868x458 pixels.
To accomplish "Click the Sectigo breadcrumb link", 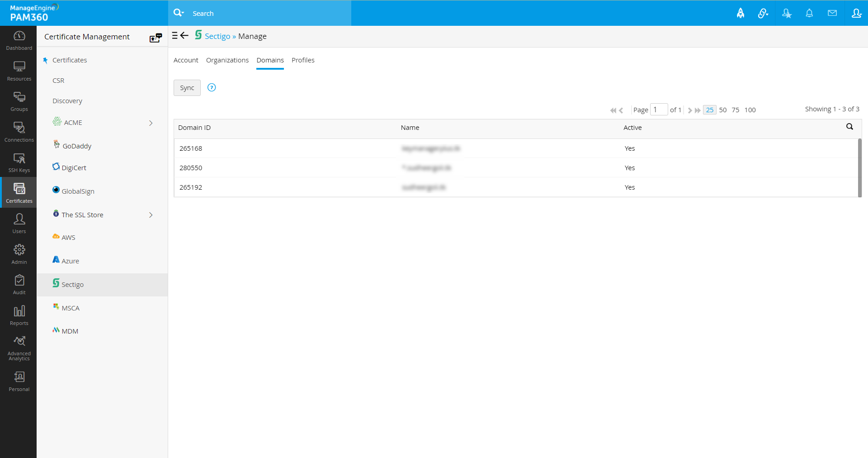I will tap(217, 36).
